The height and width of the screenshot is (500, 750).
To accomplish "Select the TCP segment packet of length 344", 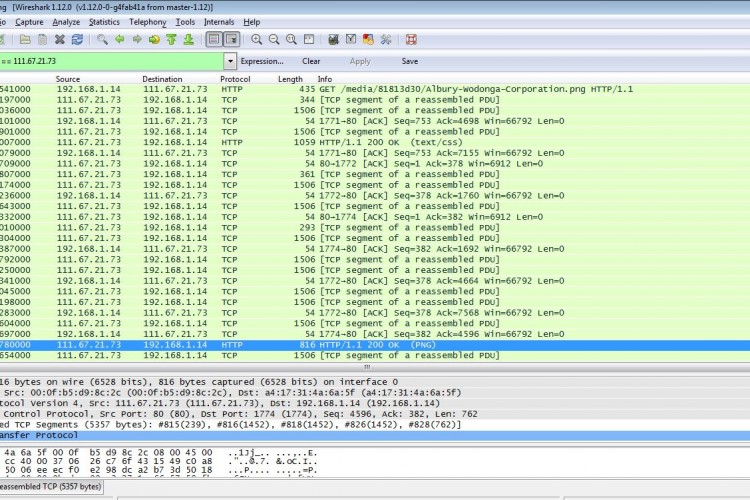I will point(375,100).
